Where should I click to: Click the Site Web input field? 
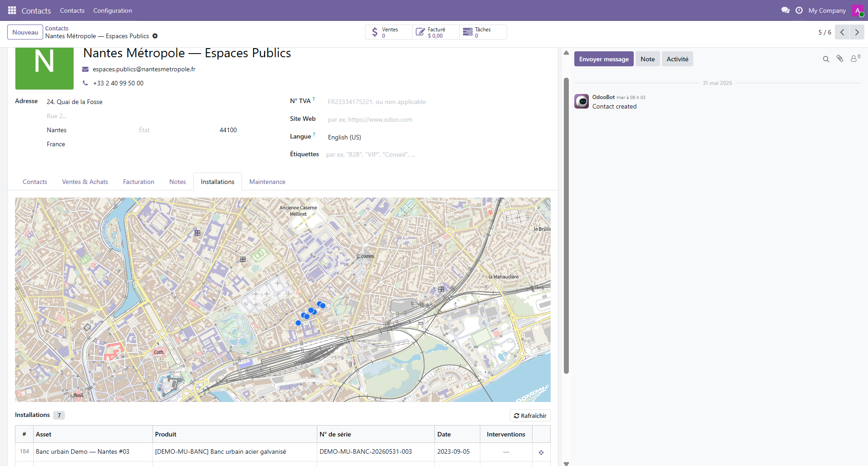tap(438, 119)
